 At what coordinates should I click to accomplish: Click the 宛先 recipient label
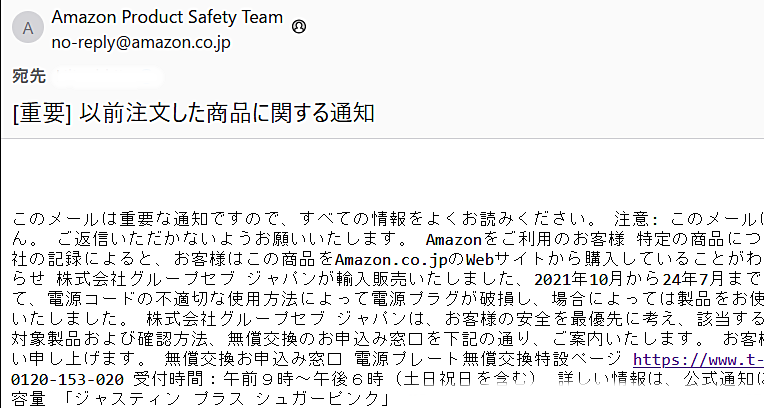(28, 76)
